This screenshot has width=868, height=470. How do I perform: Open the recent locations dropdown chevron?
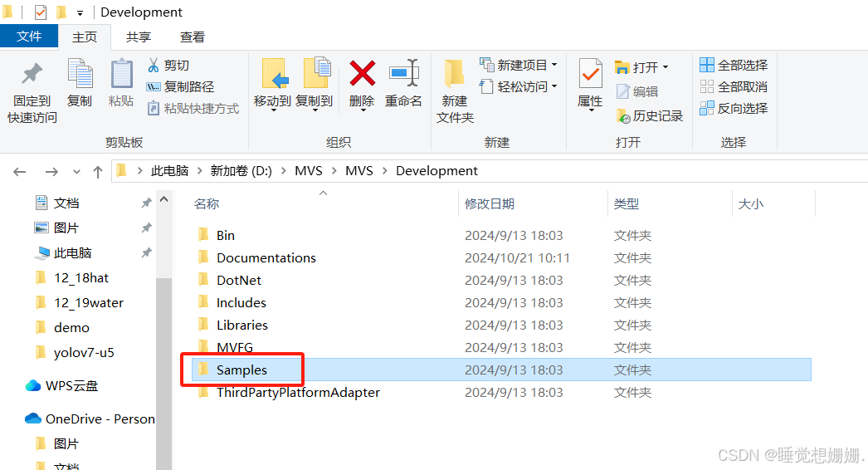pyautogui.click(x=76, y=172)
